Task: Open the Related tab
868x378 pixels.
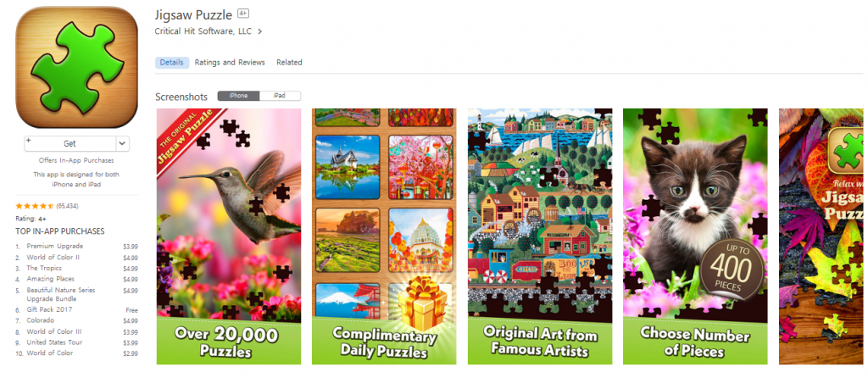Action: pos(290,63)
